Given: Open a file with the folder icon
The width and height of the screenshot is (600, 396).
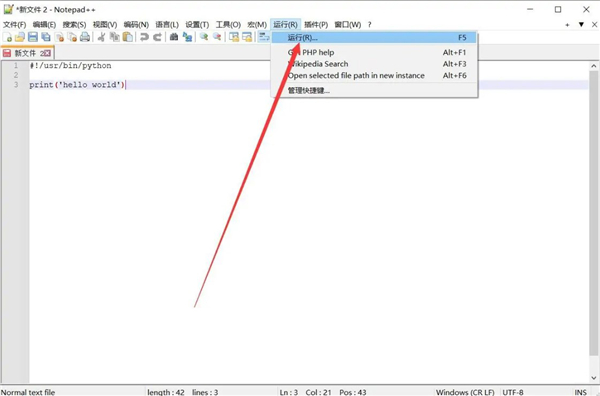Looking at the screenshot, I should 20,37.
